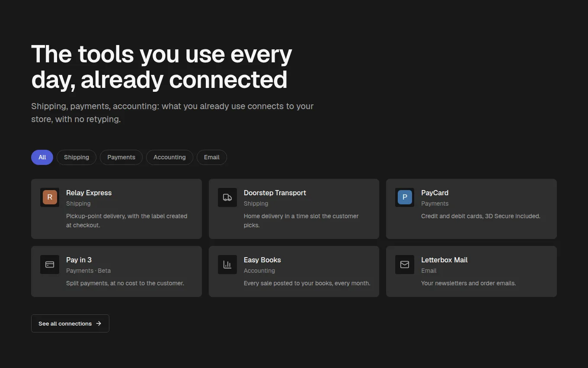The height and width of the screenshot is (368, 588).
Task: Click "Pickup-point delivery" description text
Action: pos(127,220)
